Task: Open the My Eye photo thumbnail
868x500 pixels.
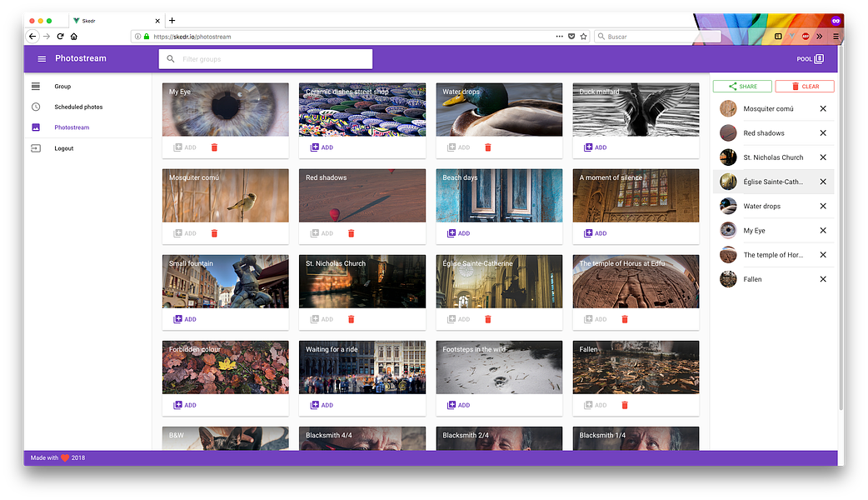Action: click(x=225, y=110)
